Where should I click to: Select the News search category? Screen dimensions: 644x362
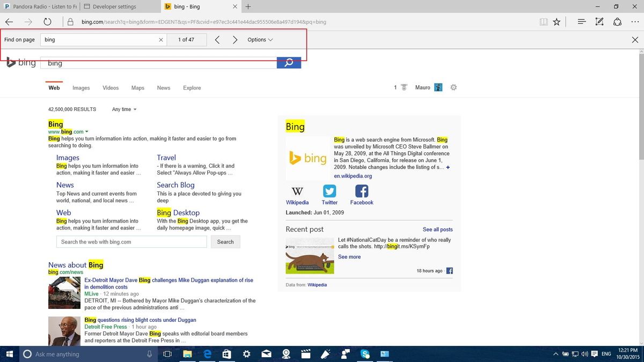(x=163, y=87)
